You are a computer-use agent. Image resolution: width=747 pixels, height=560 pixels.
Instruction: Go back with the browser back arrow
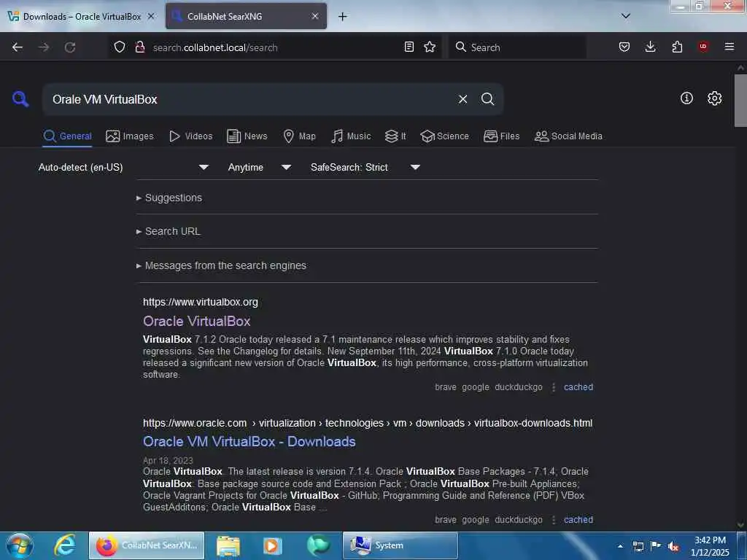[x=18, y=47]
